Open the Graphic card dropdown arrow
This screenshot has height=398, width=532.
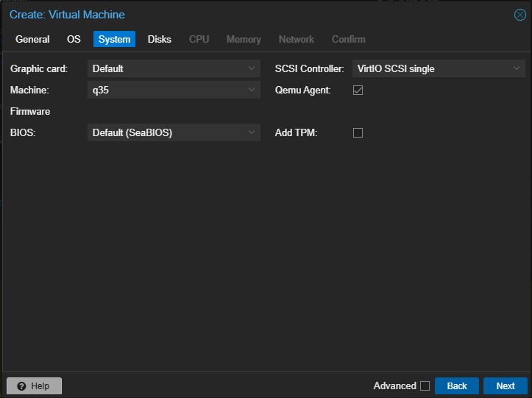pos(252,69)
